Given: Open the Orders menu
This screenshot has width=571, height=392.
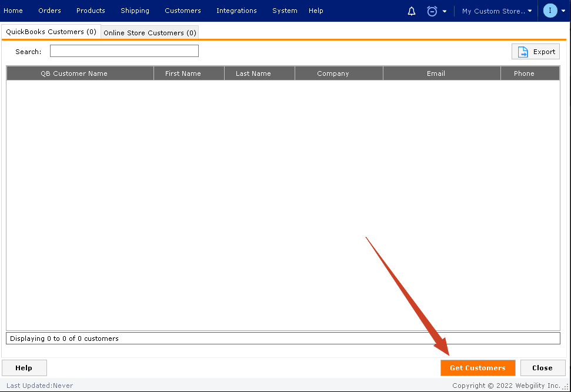Looking at the screenshot, I should tap(49, 11).
